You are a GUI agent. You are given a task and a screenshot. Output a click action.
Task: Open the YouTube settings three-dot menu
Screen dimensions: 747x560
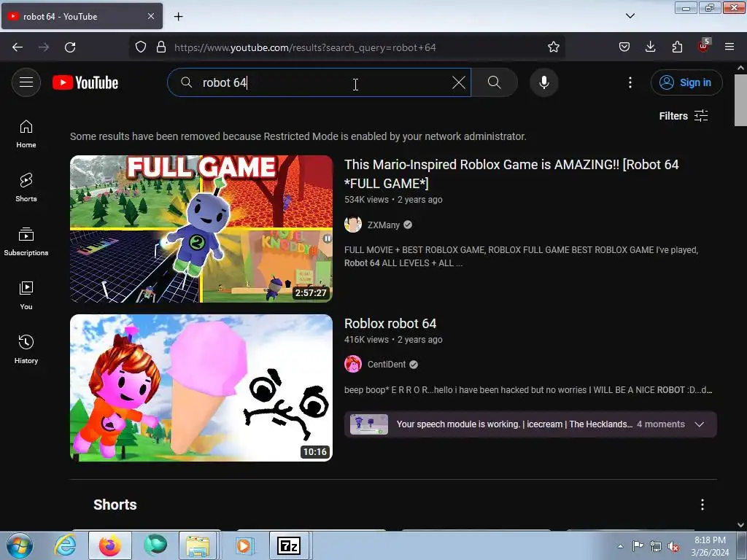click(x=630, y=82)
